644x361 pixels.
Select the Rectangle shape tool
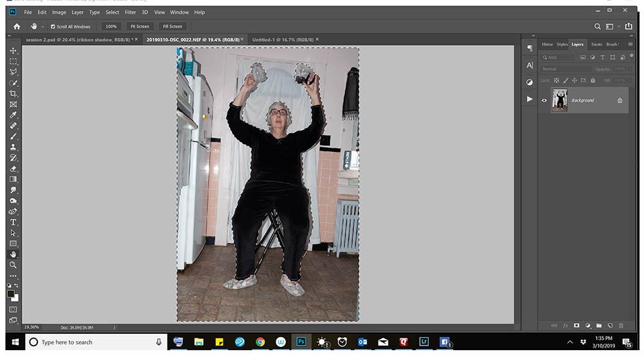point(13,243)
